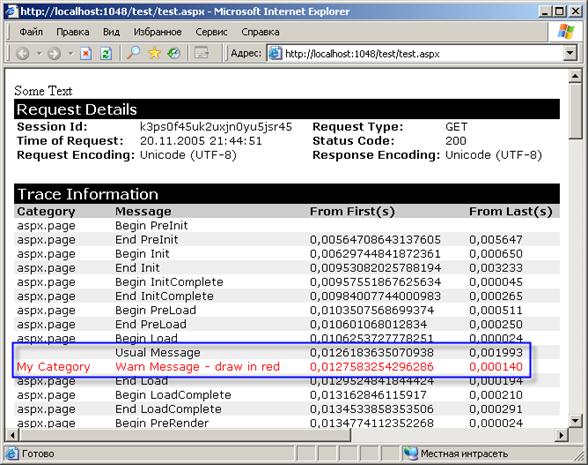Viewport: 588px width, 465px height.
Task: Click the disabled Edit toolbar icon
Action: click(x=201, y=53)
